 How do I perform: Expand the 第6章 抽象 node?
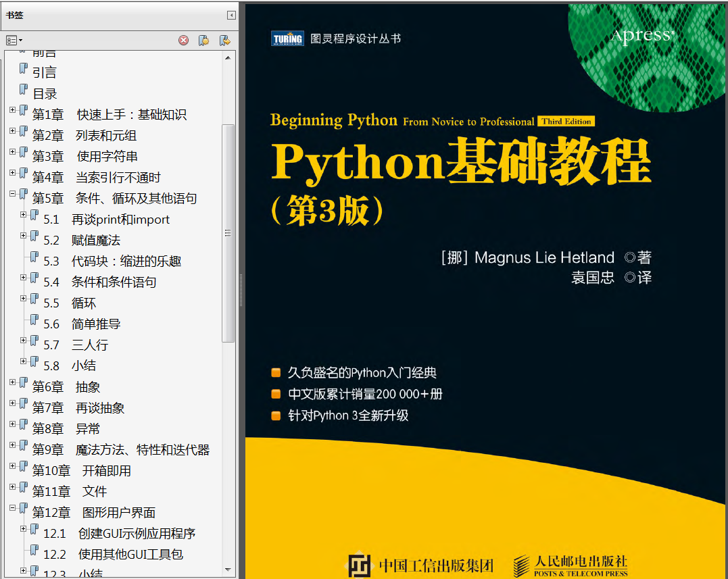pos(13,382)
